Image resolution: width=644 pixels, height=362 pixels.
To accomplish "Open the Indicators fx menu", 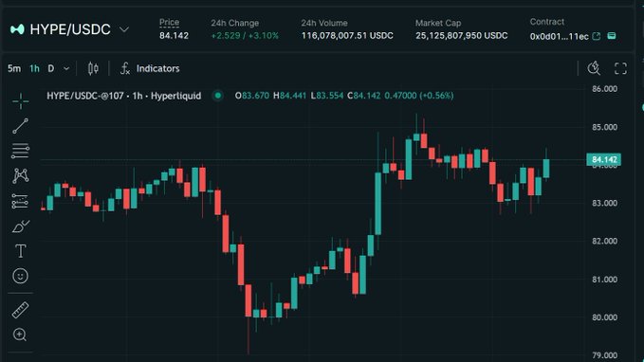I will point(150,68).
